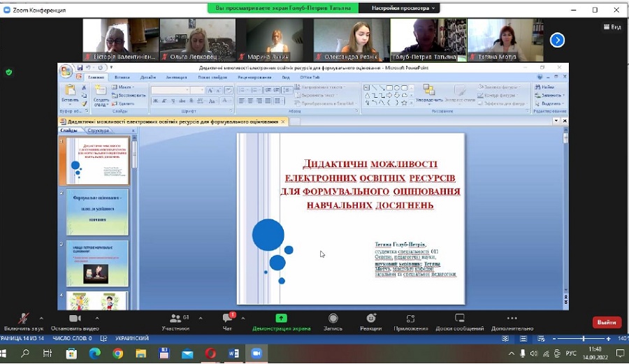Expand video options arrow beside camera

tap(96, 317)
